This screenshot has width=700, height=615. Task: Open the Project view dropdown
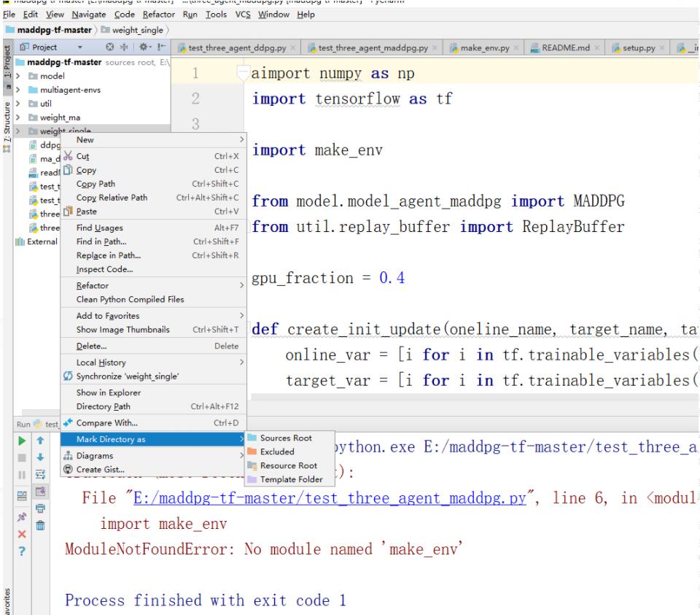pyautogui.click(x=81, y=47)
